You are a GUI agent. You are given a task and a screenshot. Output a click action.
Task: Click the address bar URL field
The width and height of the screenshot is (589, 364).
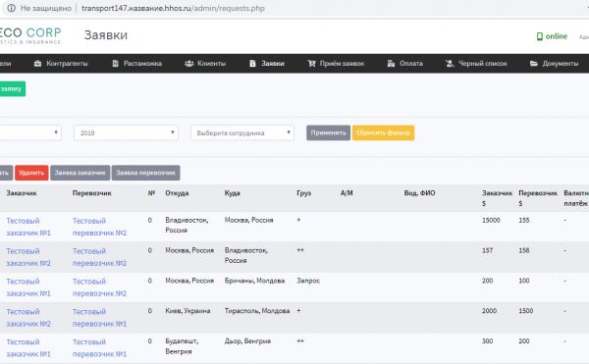click(173, 8)
